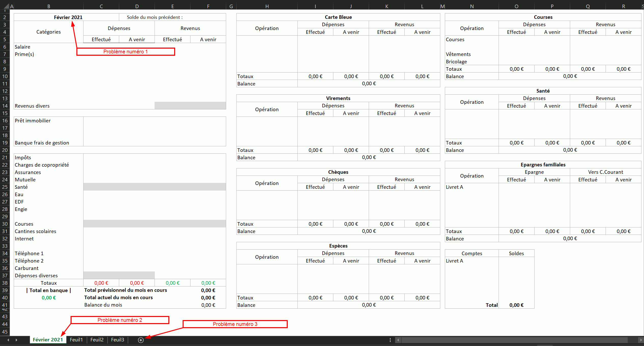Select the Février 2021 sheet tab
The height and width of the screenshot is (346, 644).
pyautogui.click(x=48, y=340)
